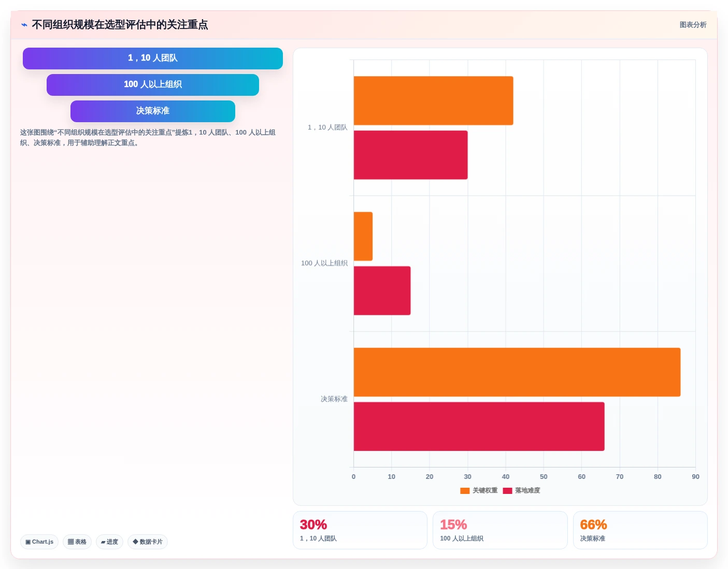Click the Chart.js tag chip
Image resolution: width=728 pixels, height=569 pixels.
click(x=39, y=542)
